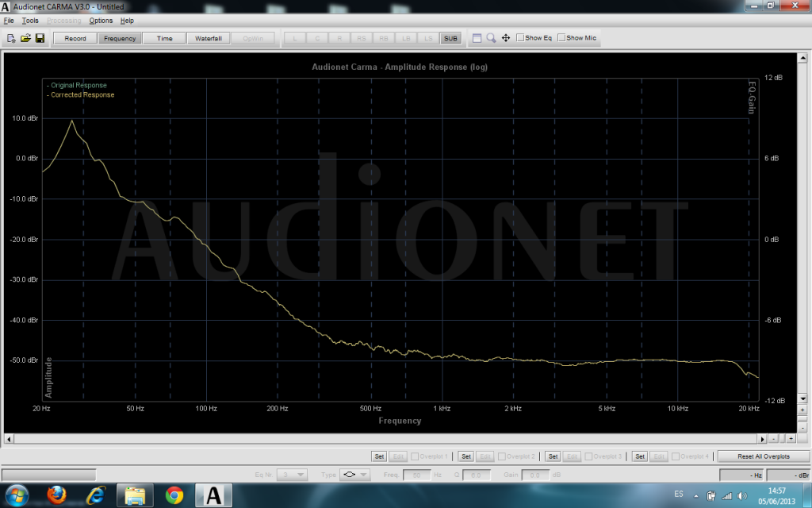This screenshot has height=508, width=812.
Task: Click the horizontal zoom-out minus button
Action: [774, 439]
